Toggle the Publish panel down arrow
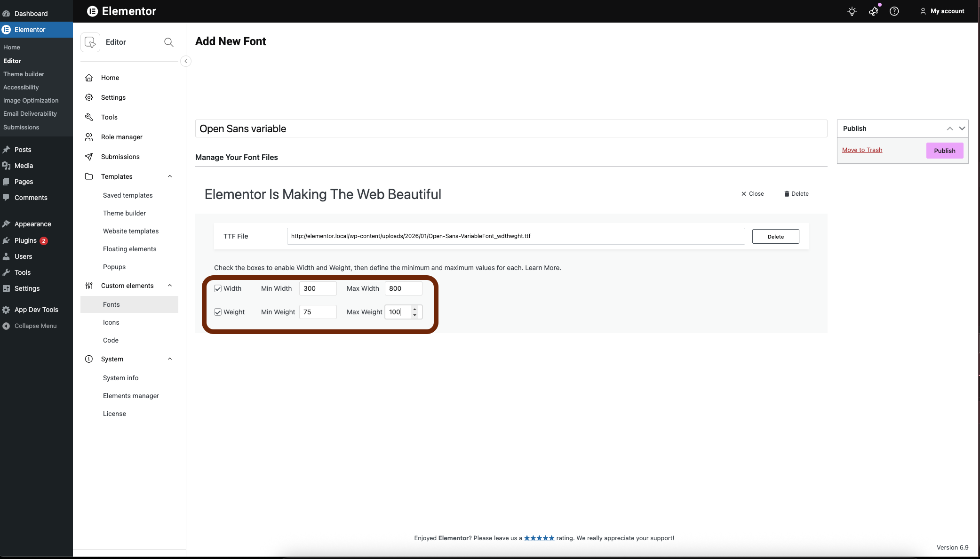 (x=962, y=128)
